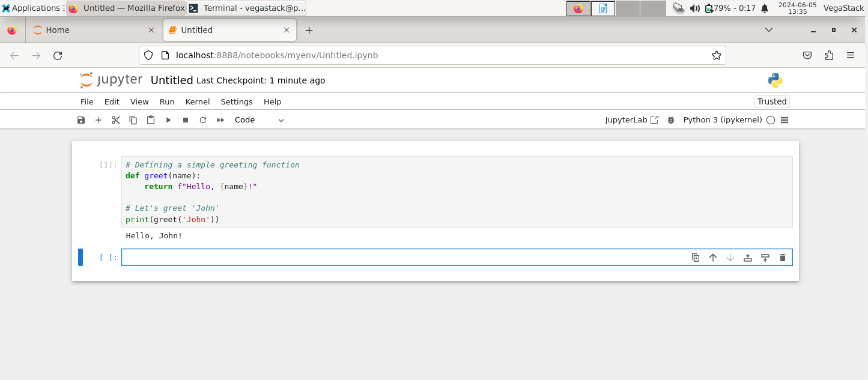Cut the selected cell
868x380 pixels.
[x=115, y=119]
